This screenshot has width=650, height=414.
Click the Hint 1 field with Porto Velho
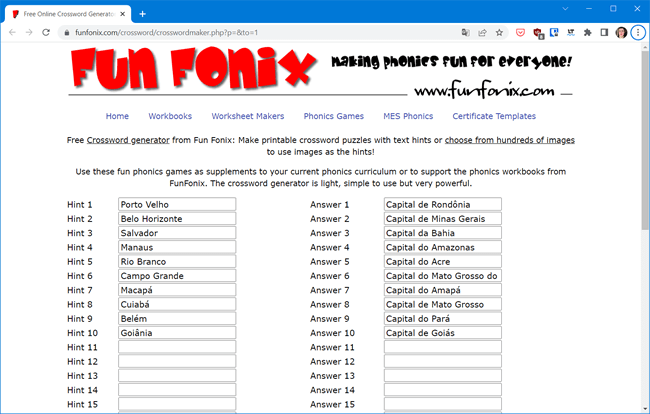[176, 205]
